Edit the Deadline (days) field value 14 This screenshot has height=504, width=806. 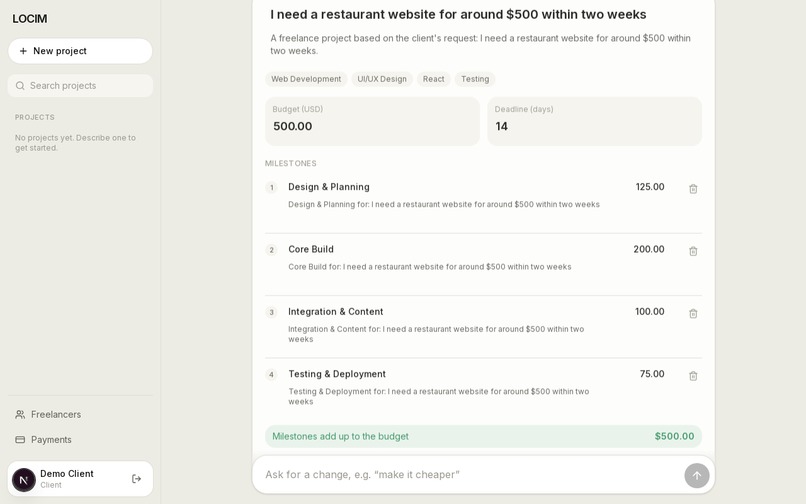point(594,126)
